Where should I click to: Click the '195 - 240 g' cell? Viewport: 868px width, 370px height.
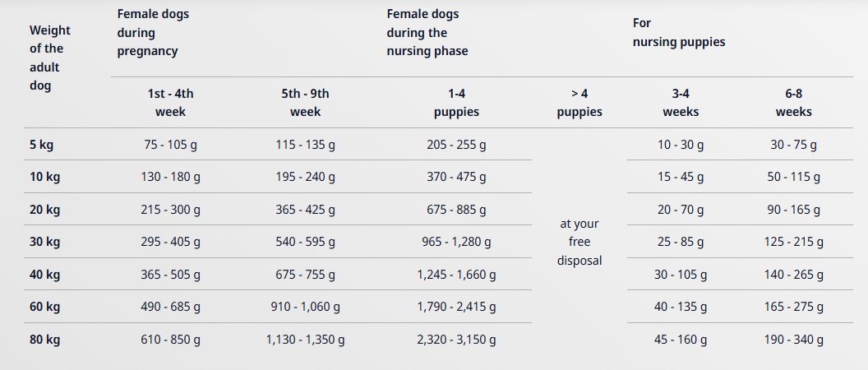[305, 177]
